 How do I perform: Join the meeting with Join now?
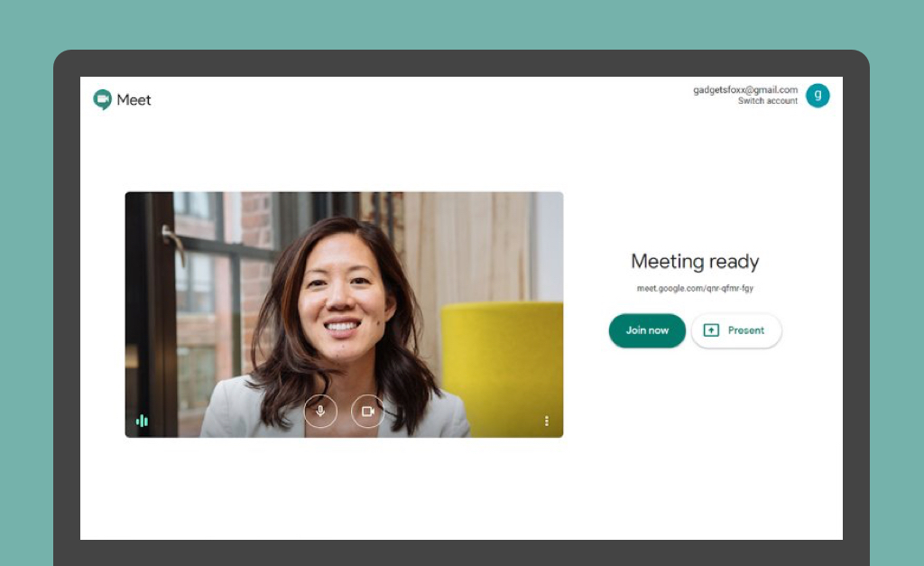pyautogui.click(x=647, y=330)
